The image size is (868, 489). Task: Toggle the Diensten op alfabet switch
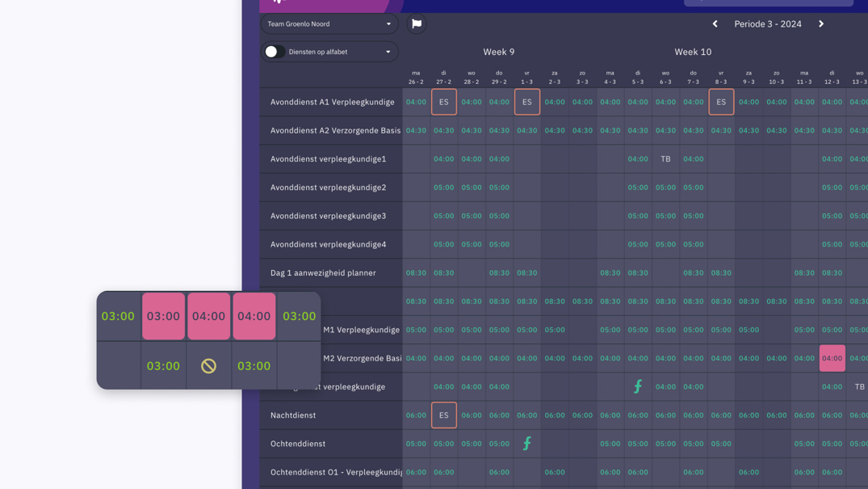(x=274, y=52)
